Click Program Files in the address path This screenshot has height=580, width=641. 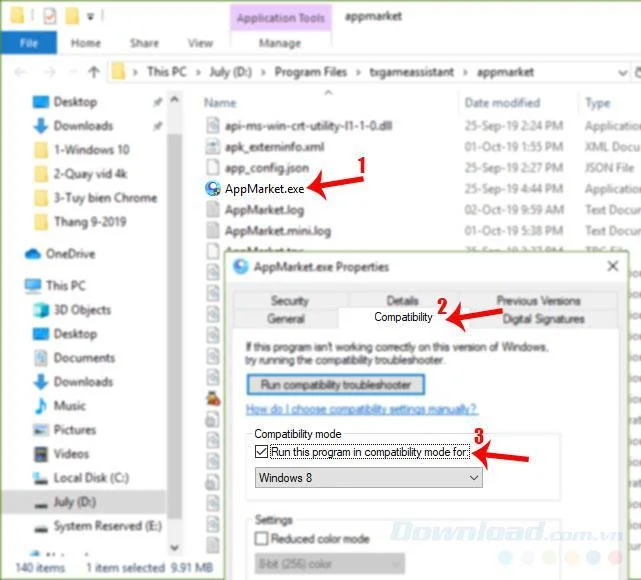[x=310, y=72]
